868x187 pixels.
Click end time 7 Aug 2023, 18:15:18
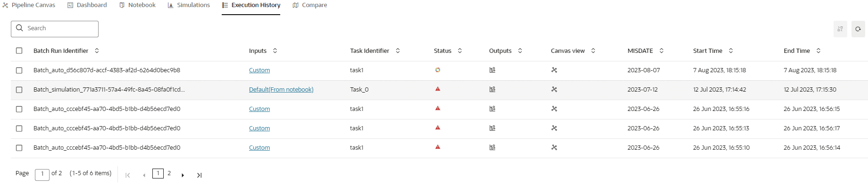810,70
